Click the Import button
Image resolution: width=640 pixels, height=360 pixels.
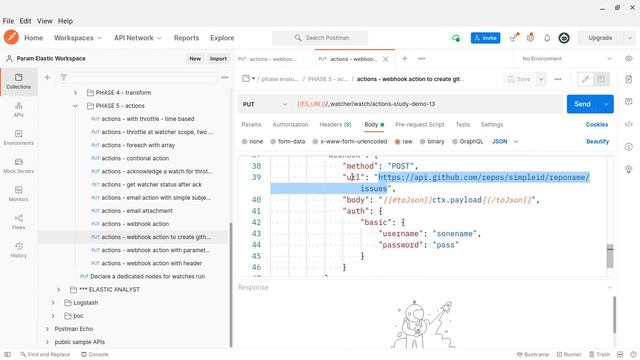[218, 59]
